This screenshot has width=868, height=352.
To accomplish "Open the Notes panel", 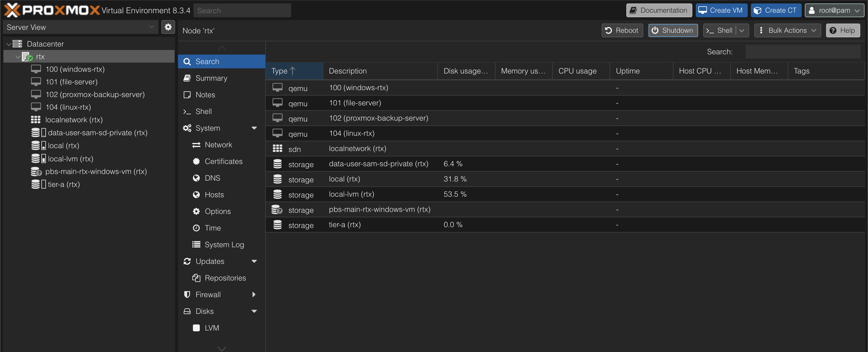I will [221, 95].
